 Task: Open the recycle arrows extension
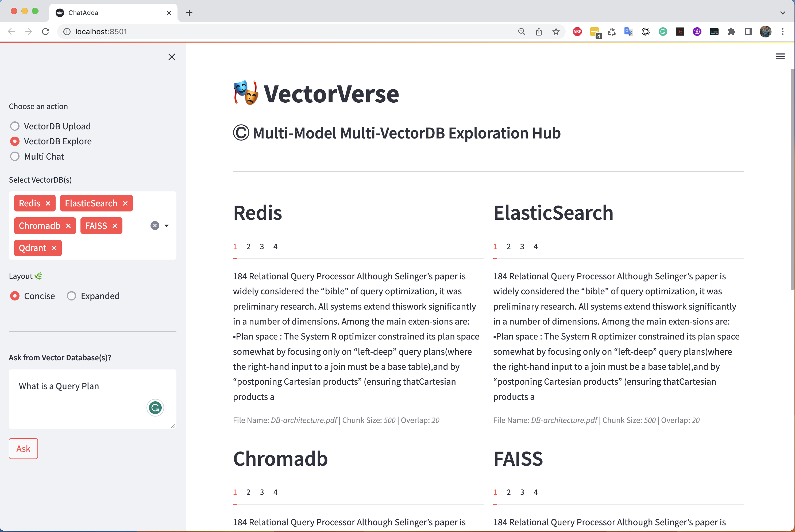pyautogui.click(x=612, y=32)
